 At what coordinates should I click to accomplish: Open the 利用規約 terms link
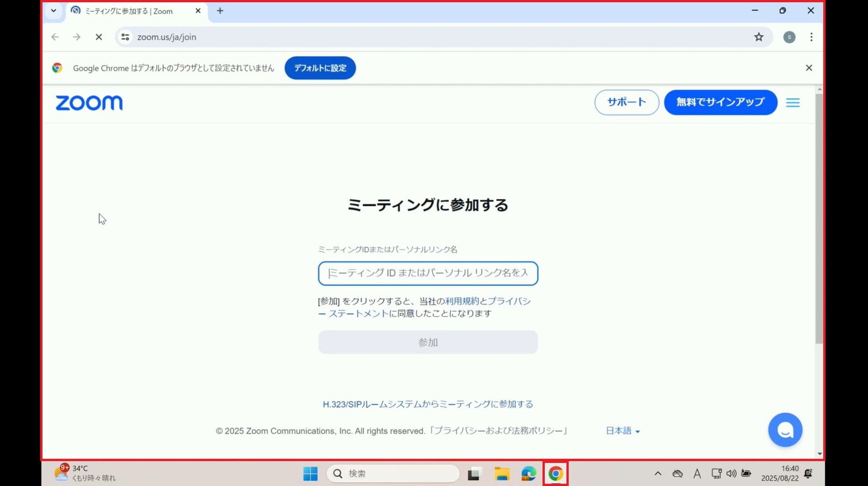click(x=462, y=301)
